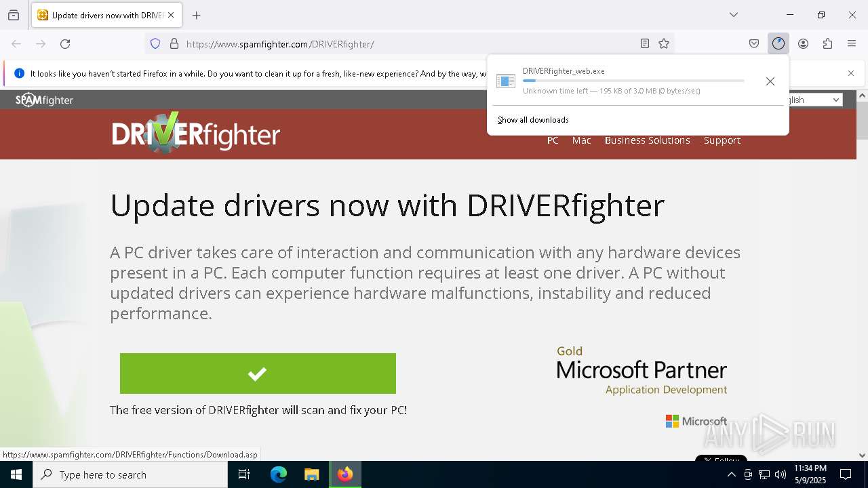Click the download progress bar
Image resolution: width=868 pixels, height=488 pixels.
(633, 81)
